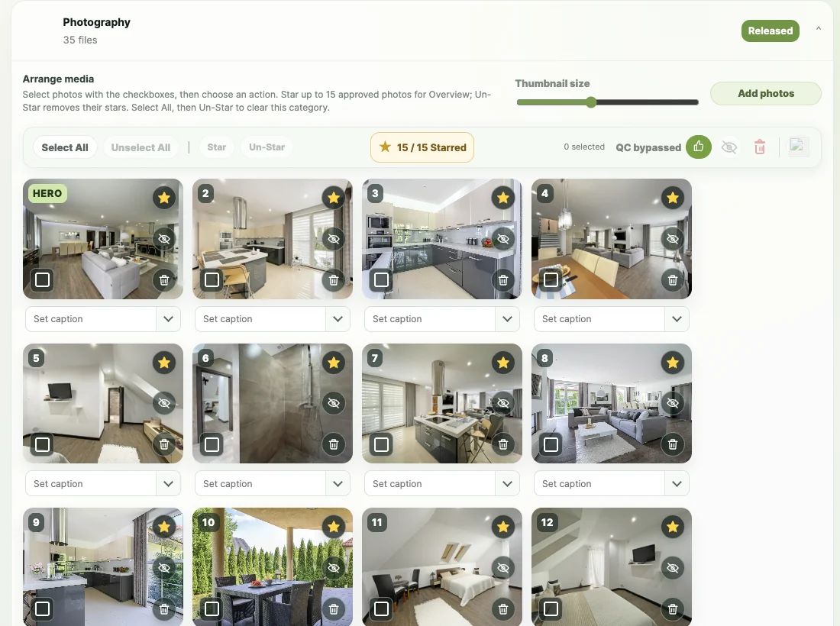
Task: Collapse the Photography section chevron
Action: point(818,29)
